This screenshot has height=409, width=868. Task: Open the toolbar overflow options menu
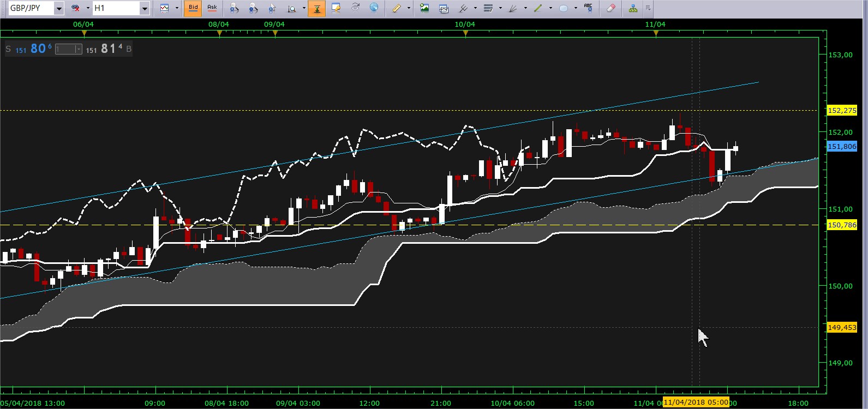(648, 8)
